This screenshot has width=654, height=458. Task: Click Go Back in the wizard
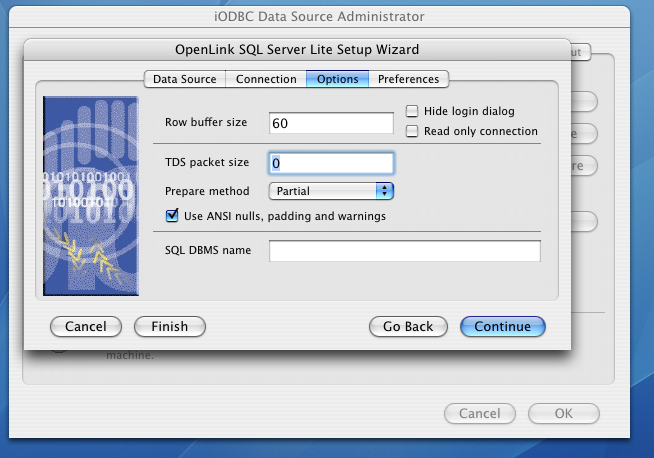tap(408, 326)
